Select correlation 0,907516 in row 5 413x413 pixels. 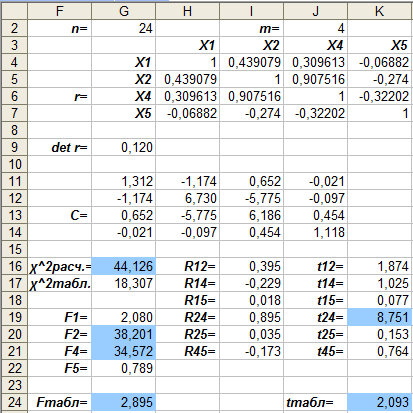coord(315,79)
